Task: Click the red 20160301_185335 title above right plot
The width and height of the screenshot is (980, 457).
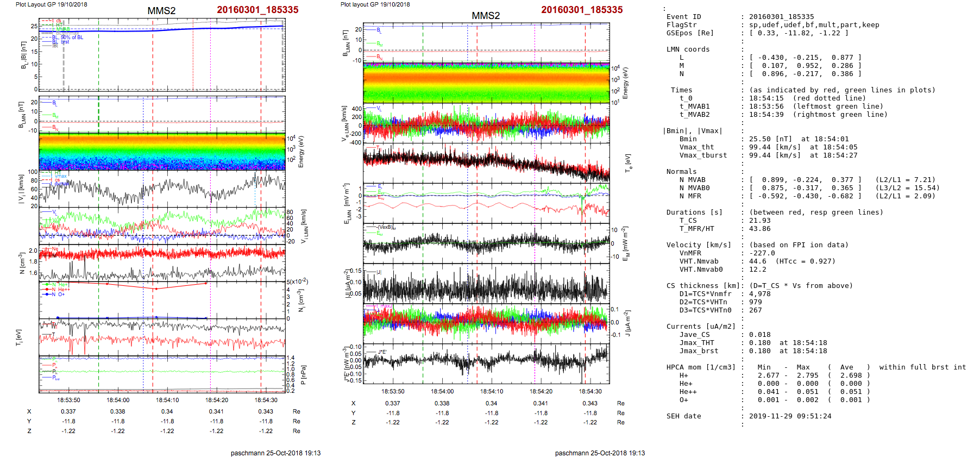Action: [582, 10]
